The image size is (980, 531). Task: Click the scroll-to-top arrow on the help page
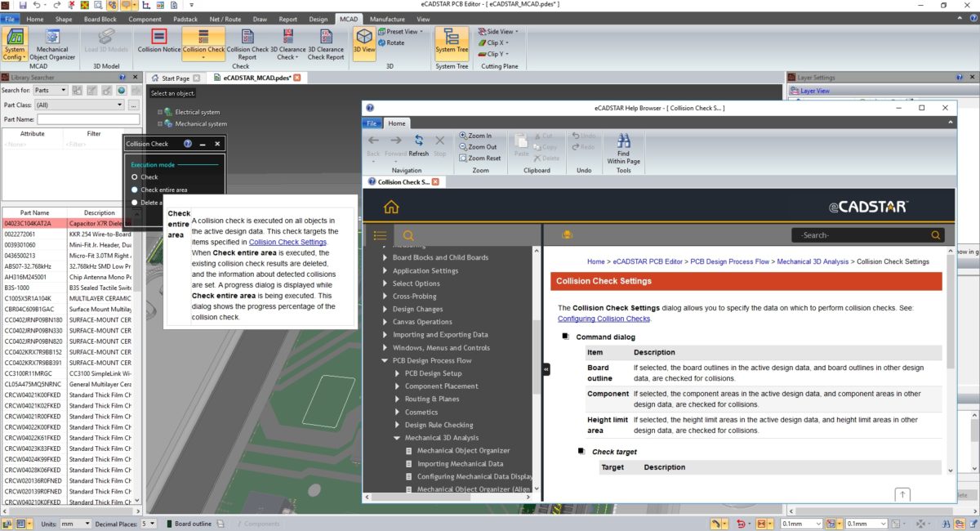point(902,494)
